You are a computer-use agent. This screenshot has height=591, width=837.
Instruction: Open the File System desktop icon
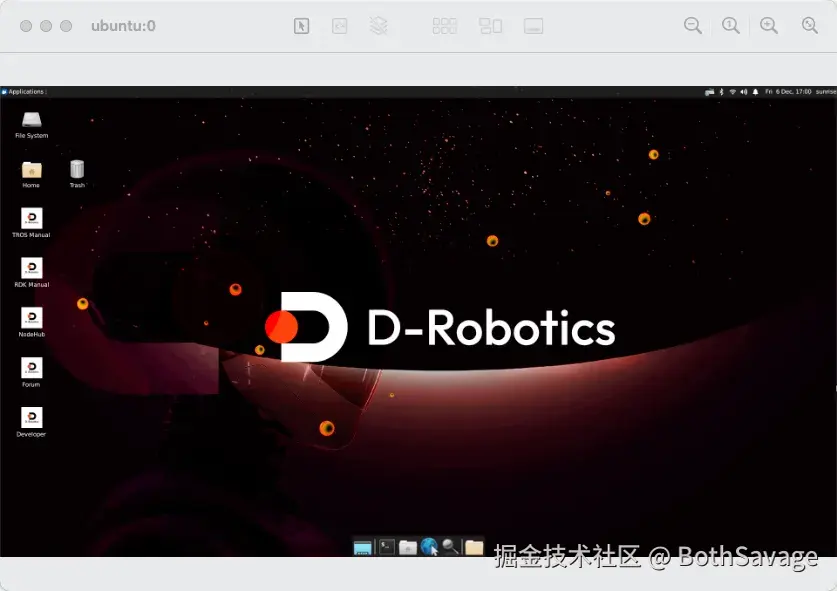coord(31,125)
